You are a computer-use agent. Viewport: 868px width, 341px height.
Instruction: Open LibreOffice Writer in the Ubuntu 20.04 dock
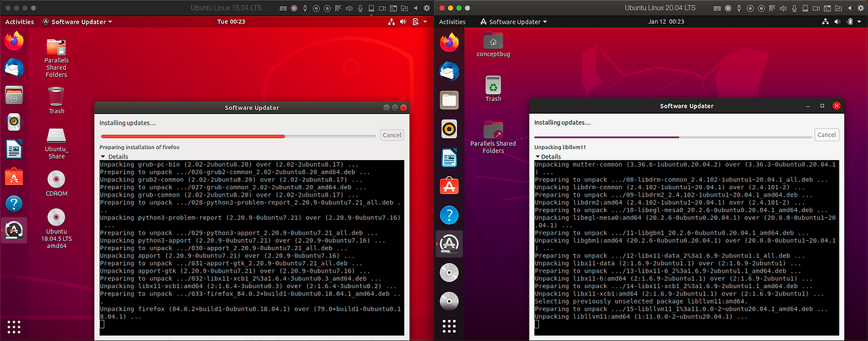(x=449, y=158)
